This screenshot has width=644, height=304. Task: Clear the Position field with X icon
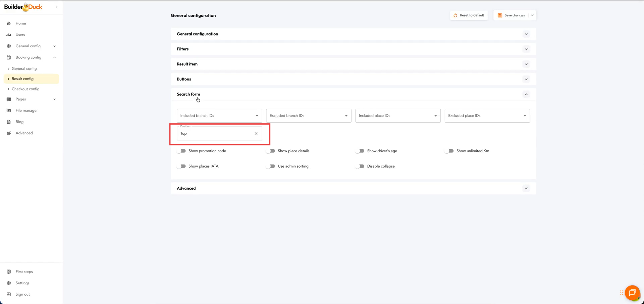[x=256, y=133]
